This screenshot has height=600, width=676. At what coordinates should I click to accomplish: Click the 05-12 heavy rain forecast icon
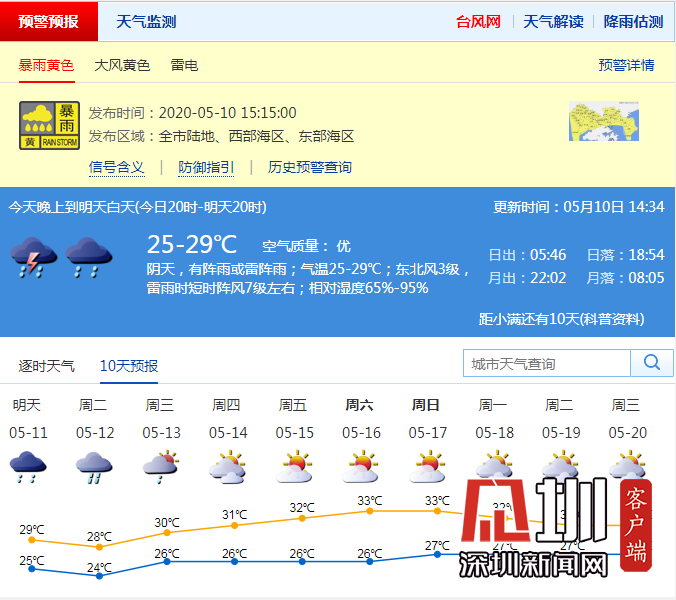coord(94,467)
